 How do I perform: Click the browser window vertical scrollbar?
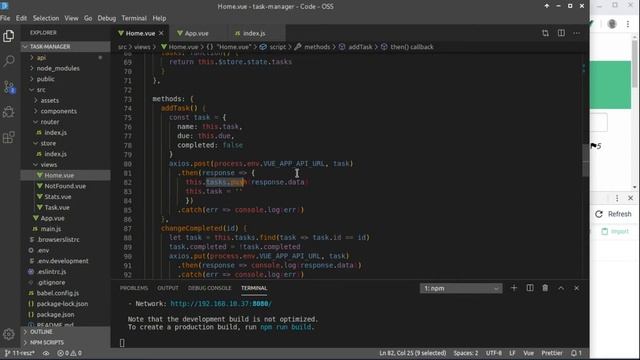[635, 64]
